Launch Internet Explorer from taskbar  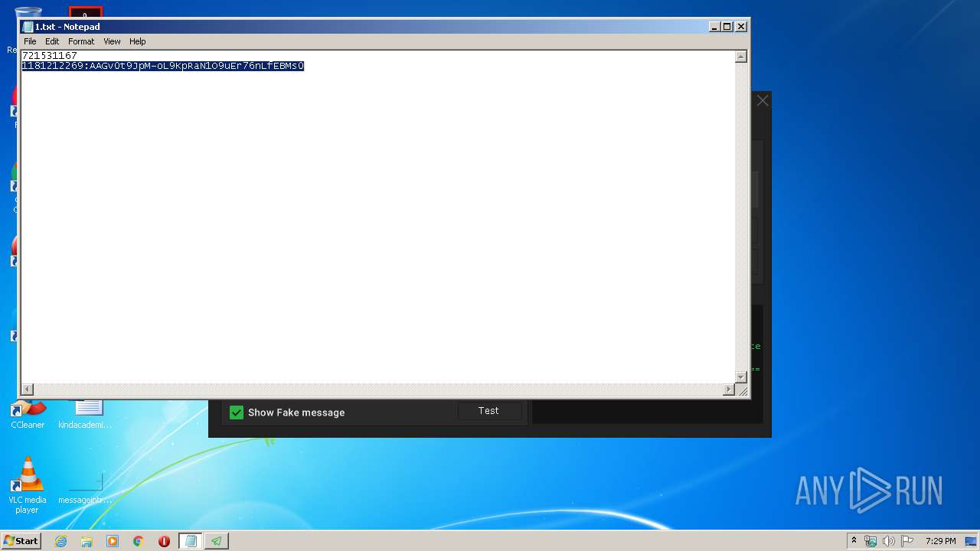click(60, 541)
